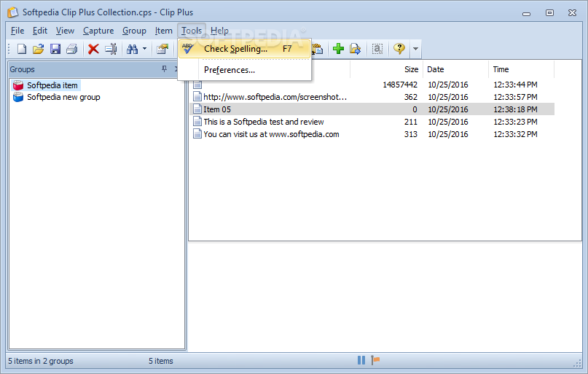Click the '5 items' status bar text
Image resolution: width=588 pixels, height=374 pixels.
(x=160, y=361)
